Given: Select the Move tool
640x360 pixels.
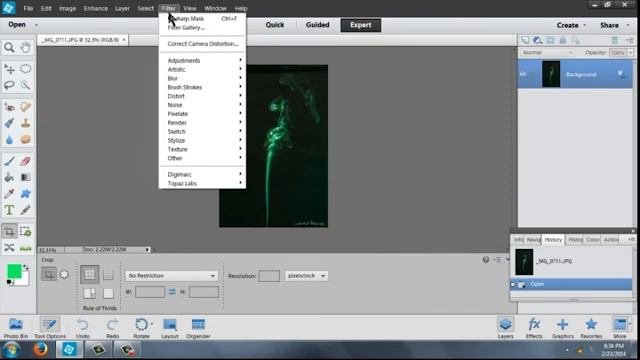Looking at the screenshot, I should [x=9, y=69].
